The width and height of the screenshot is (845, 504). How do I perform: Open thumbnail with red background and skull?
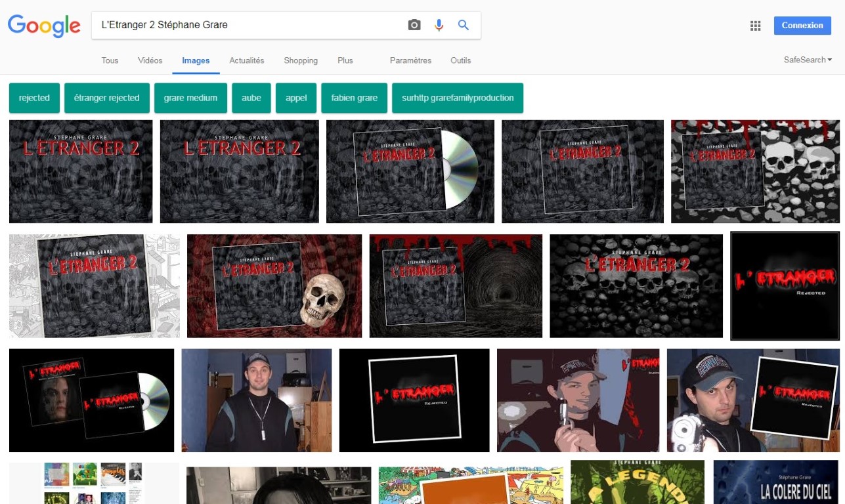point(274,286)
